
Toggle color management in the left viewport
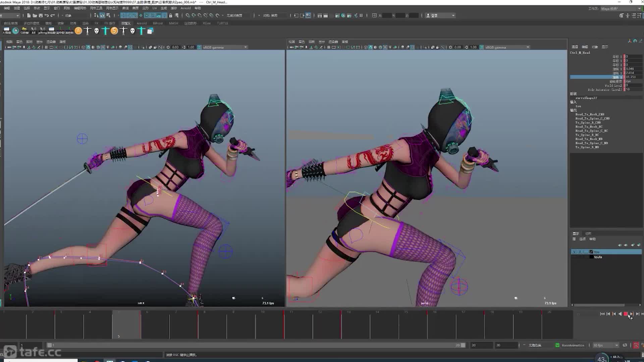click(200, 47)
